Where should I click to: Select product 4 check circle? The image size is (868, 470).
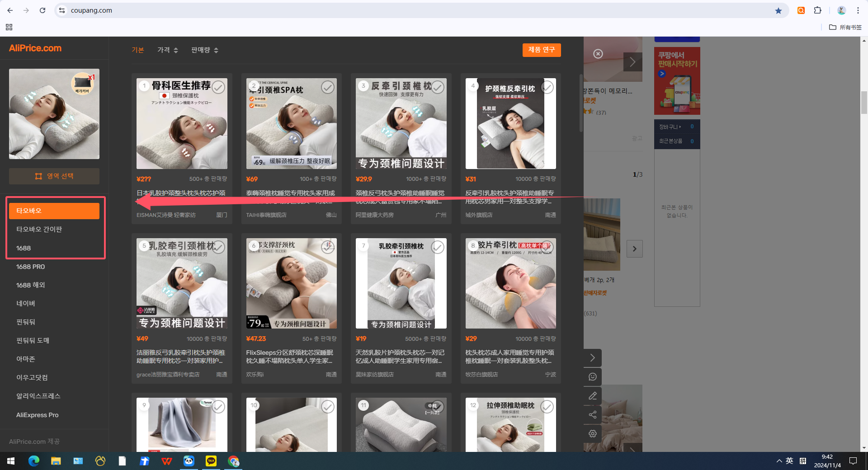click(547, 87)
